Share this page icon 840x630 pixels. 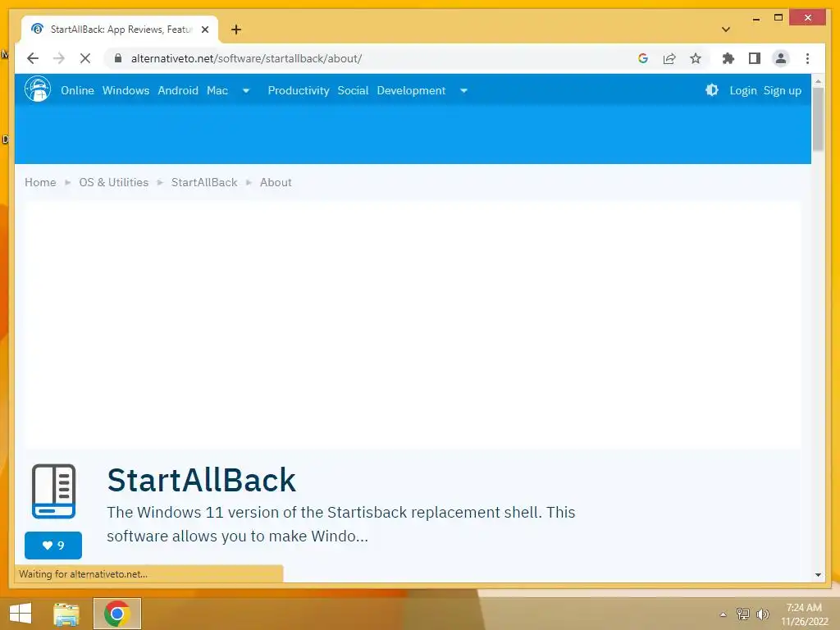pos(669,58)
